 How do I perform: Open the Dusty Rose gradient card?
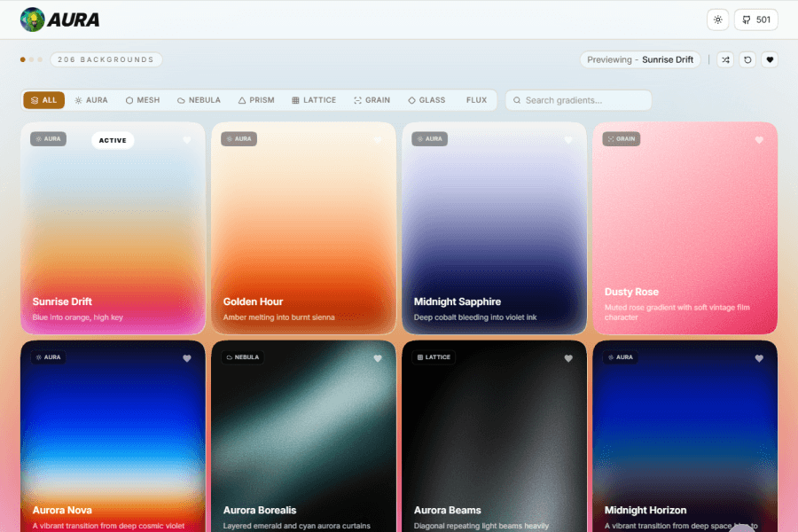click(685, 228)
